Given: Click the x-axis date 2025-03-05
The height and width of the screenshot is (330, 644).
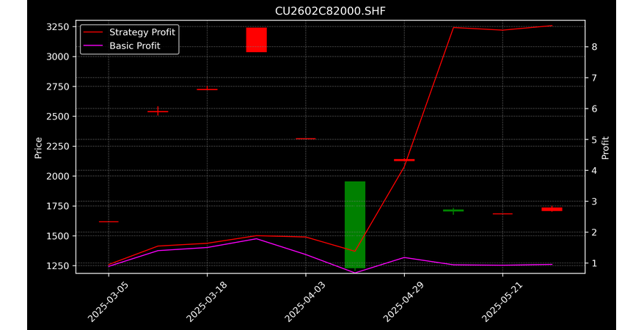Looking at the screenshot, I should [108, 302].
